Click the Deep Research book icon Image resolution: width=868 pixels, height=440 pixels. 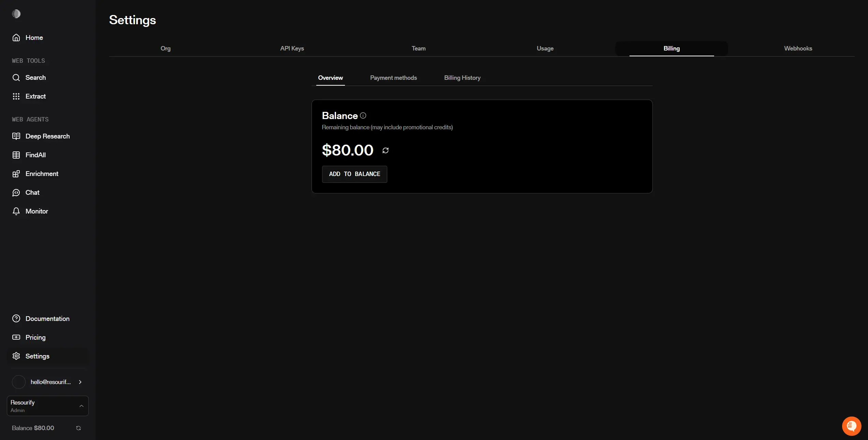point(16,136)
